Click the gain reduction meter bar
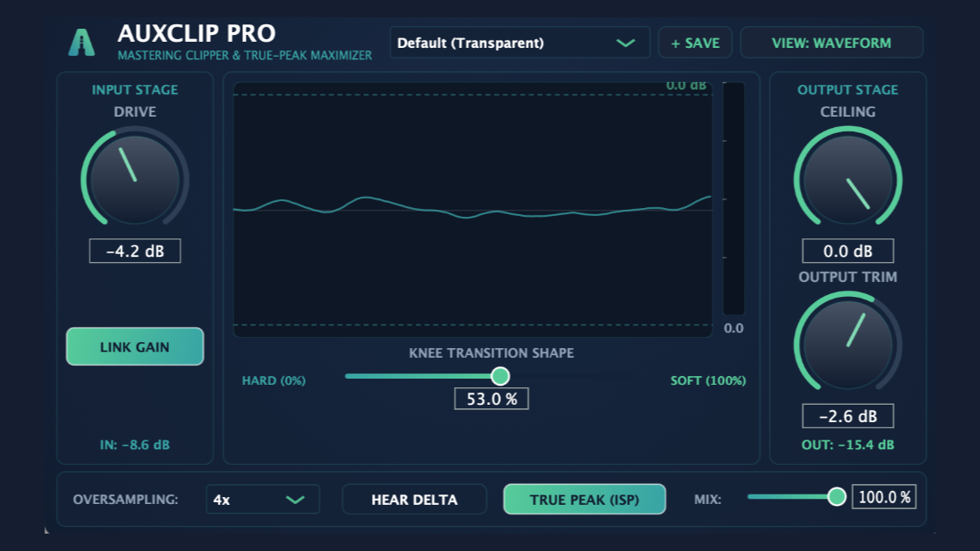The height and width of the screenshot is (551, 980). [733, 198]
